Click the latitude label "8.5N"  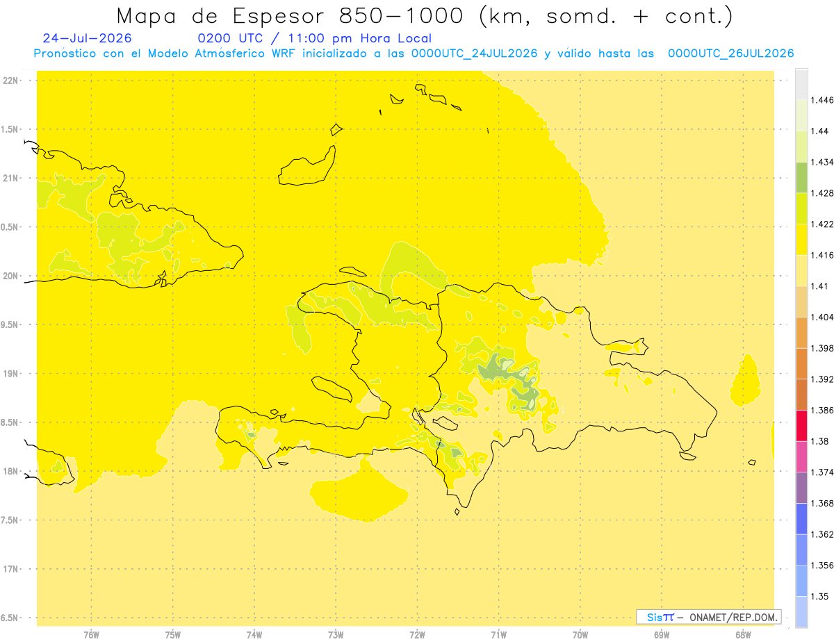click(x=10, y=422)
